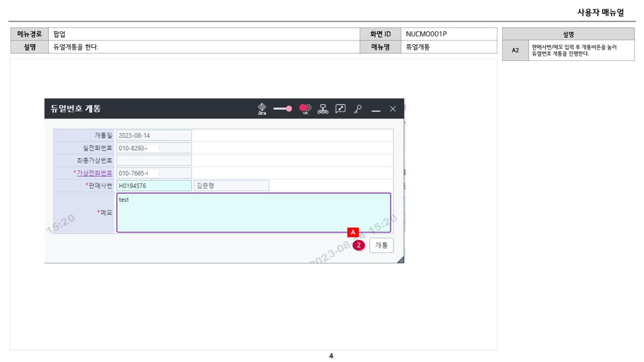Click the 최종가상번호 field label
This screenshot has height=362, width=644.
94,160
